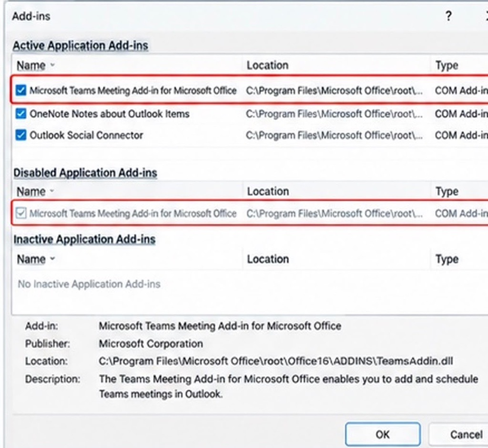This screenshot has height=448, width=488.
Task: Sort Active Add-ins by the Location column
Action: 268,65
